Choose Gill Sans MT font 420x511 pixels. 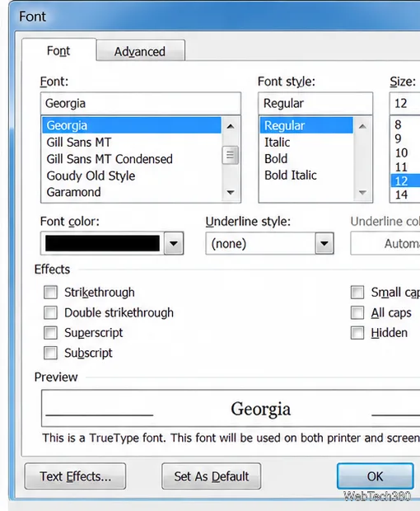132,142
